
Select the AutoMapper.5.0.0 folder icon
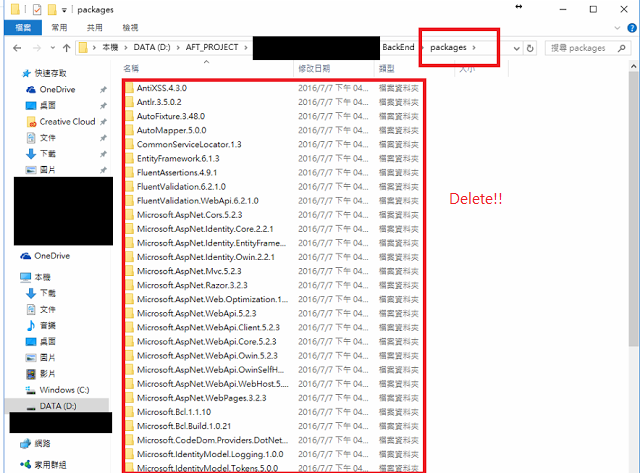coord(129,130)
